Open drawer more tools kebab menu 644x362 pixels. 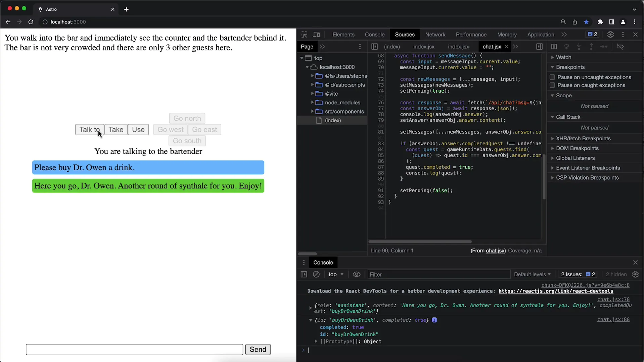[x=304, y=263]
